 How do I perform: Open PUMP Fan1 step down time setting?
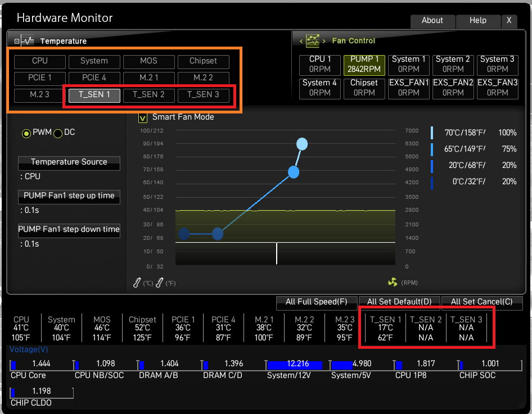[x=69, y=230]
